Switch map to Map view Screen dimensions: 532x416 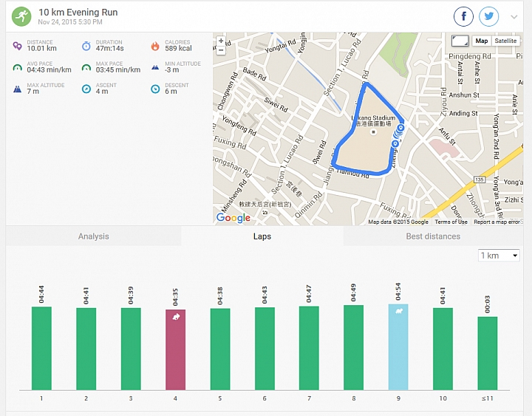click(x=481, y=41)
